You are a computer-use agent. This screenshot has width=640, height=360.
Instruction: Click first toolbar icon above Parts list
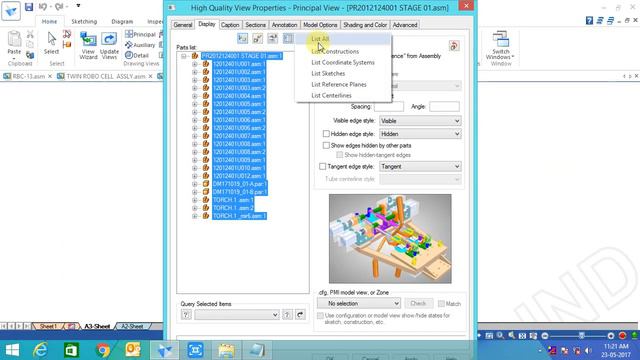tap(242, 38)
